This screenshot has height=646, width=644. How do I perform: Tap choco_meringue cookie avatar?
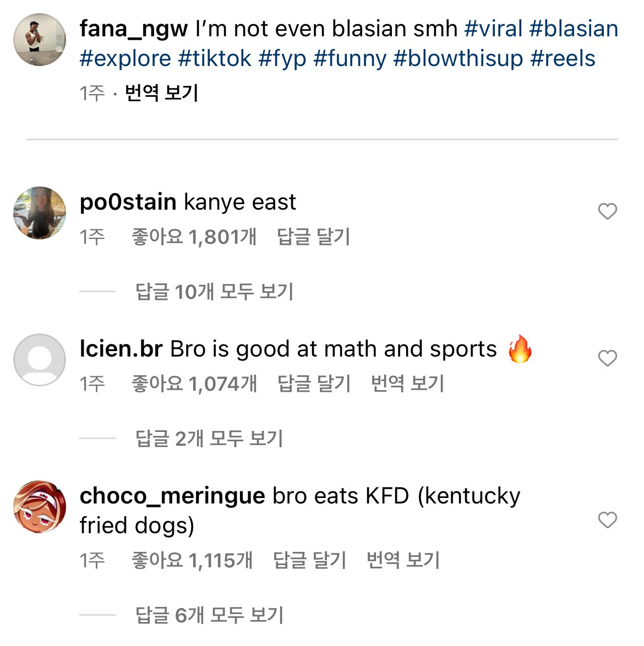pos(40,507)
